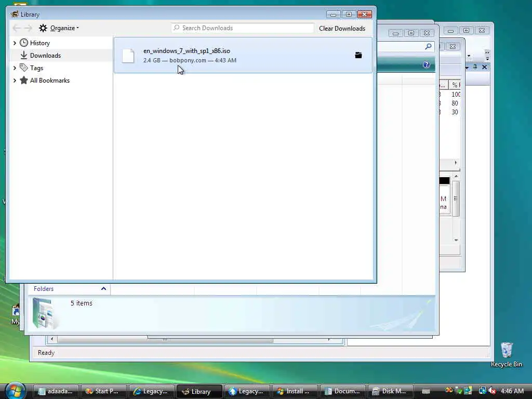Click the horizontal scrollbar left arrow at bottom
Viewport: 532px width, 399px height.
52,339
